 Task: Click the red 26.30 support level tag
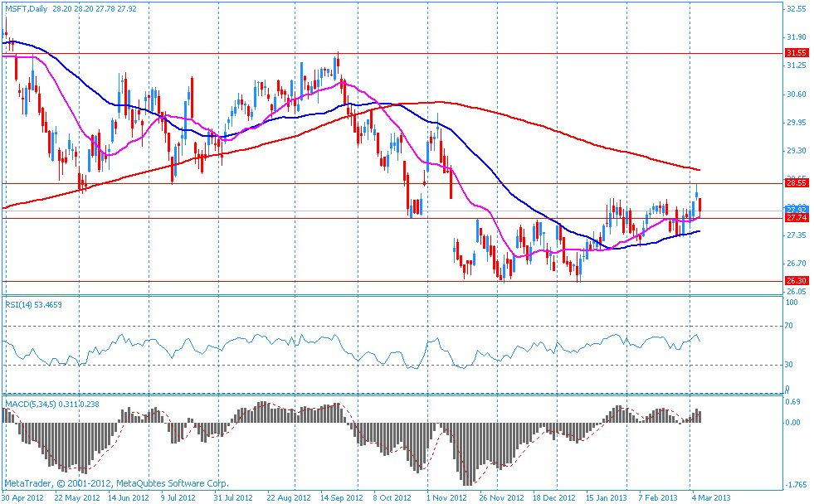click(x=797, y=281)
